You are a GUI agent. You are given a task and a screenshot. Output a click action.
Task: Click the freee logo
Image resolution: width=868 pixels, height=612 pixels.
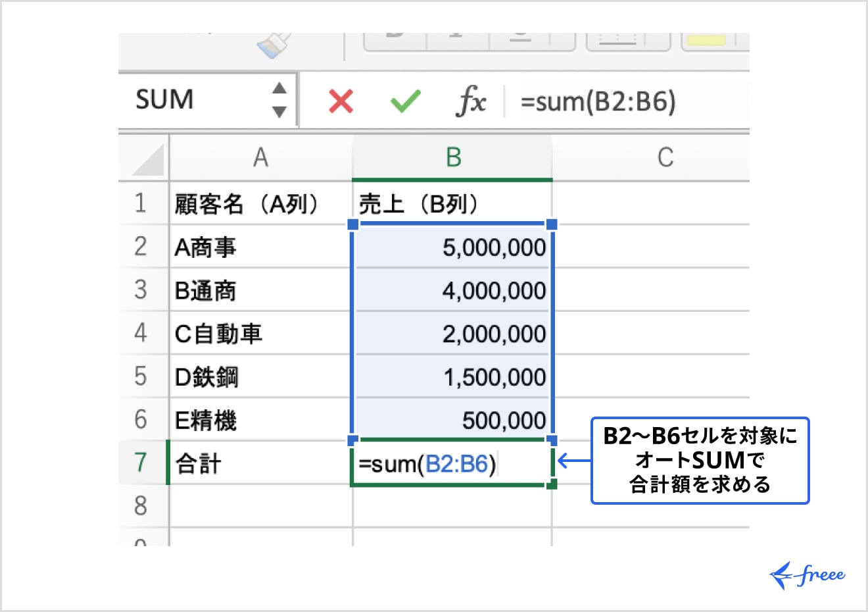(x=807, y=573)
